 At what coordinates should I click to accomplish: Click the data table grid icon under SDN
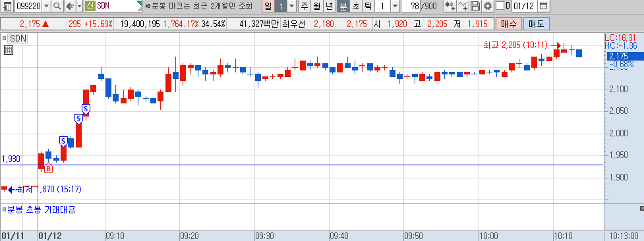point(8,50)
